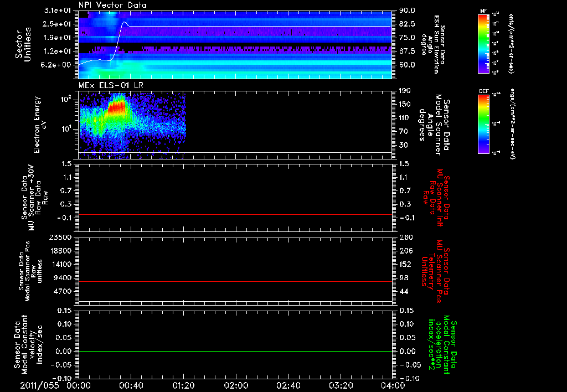The width and height of the screenshot is (567, 392).
Task: Select the "NPI Vector Data" panel title
Action: 112,5
